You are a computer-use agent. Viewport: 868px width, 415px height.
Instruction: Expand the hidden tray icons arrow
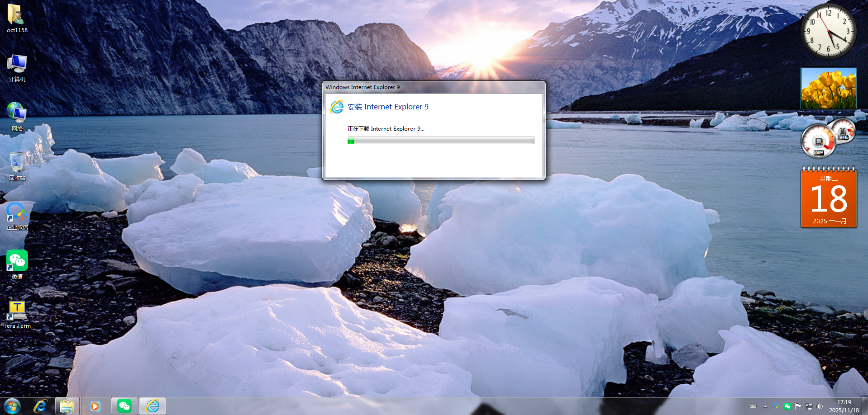click(765, 406)
